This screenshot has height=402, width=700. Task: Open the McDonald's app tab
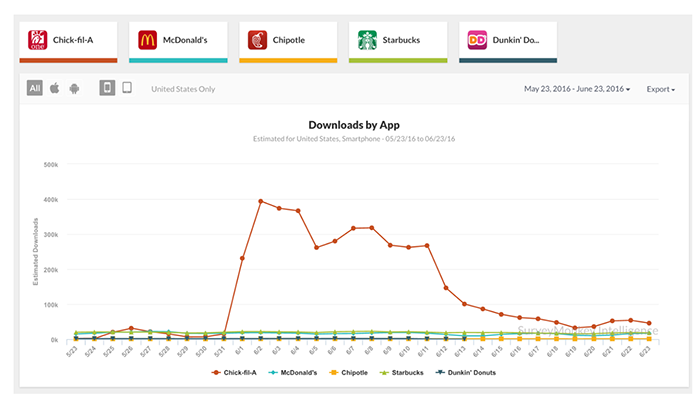(178, 42)
